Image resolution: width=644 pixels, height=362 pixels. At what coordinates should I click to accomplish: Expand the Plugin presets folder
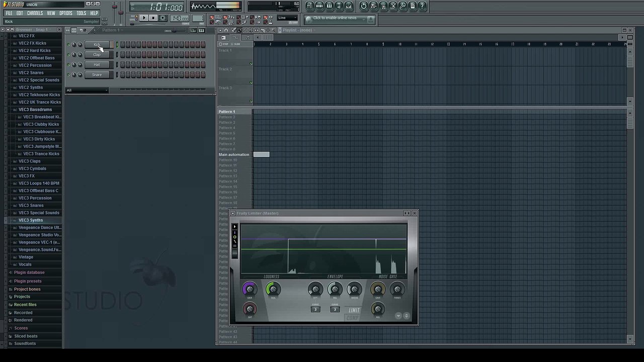[28, 281]
